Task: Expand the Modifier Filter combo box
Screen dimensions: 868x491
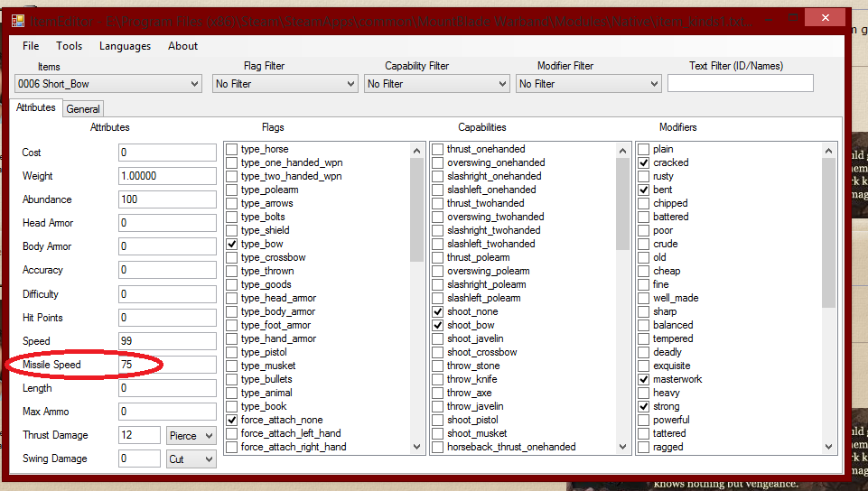Action: 589,84
